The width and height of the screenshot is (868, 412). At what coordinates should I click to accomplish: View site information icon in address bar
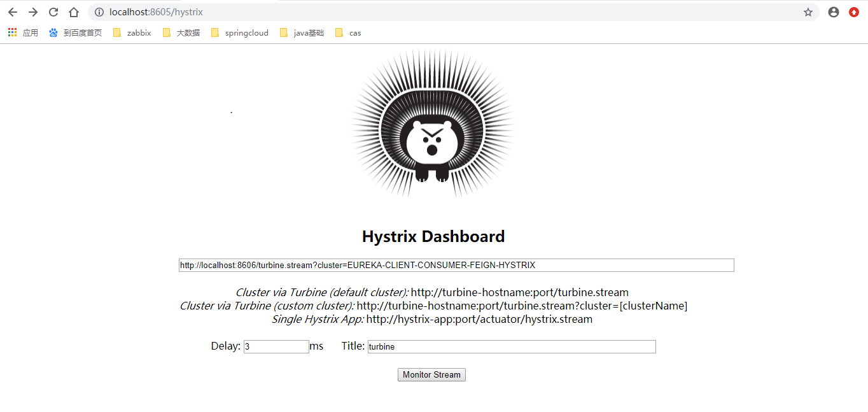pos(99,12)
